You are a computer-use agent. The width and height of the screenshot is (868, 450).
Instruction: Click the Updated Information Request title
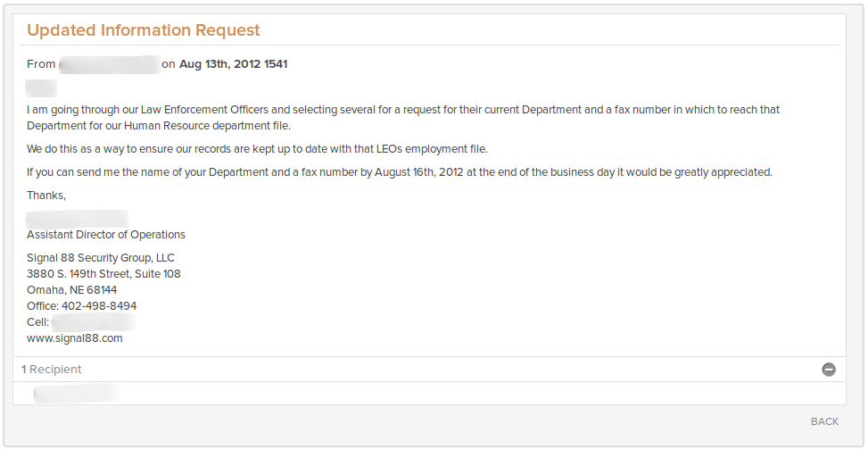pos(144,30)
